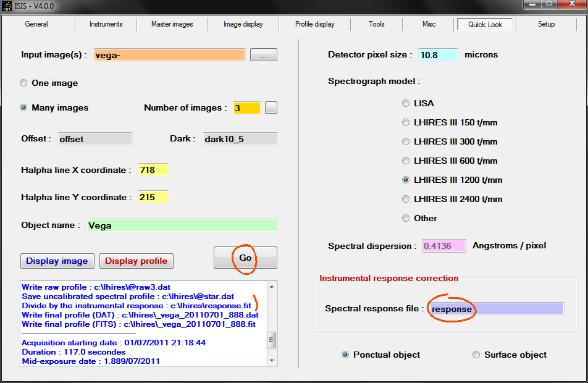Select Surface object radio button
Viewport: 588px width, 383px height.
[x=476, y=355]
